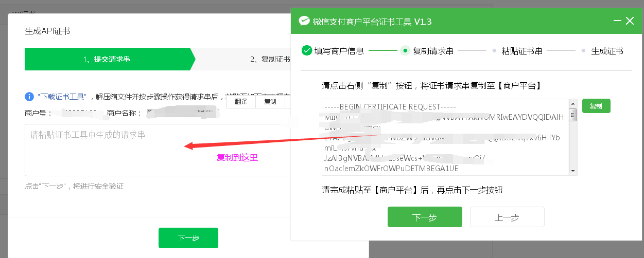This screenshot has height=258, width=644.
Task: Click the text 点击"下一步"，将进行安全验证
Action: point(74,186)
